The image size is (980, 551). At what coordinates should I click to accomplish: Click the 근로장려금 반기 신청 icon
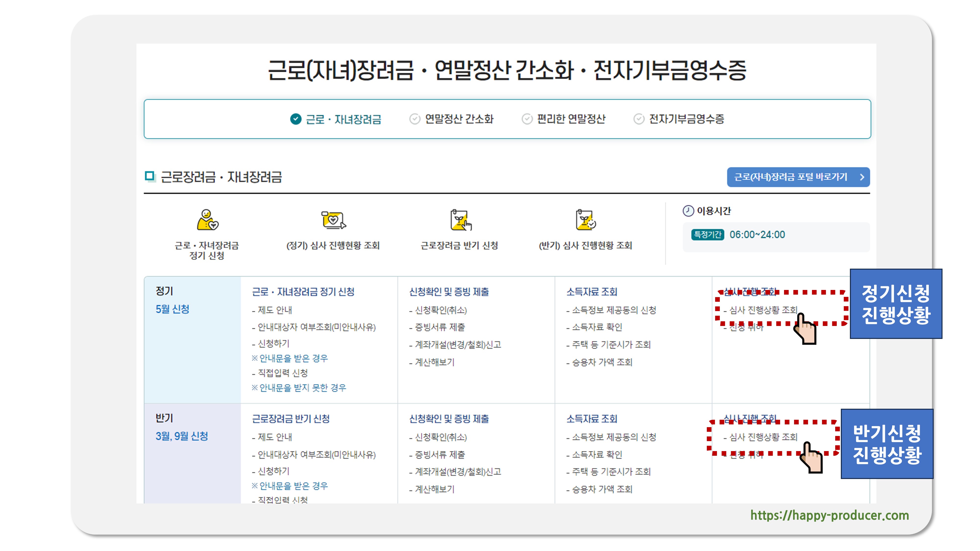[x=460, y=220]
